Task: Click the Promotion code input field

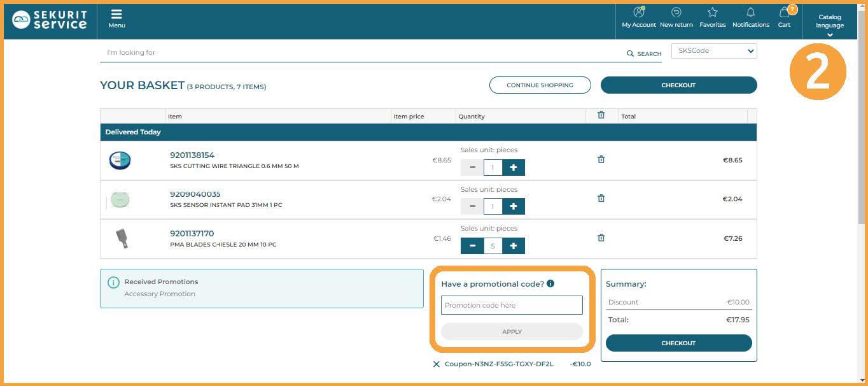Action: [512, 305]
